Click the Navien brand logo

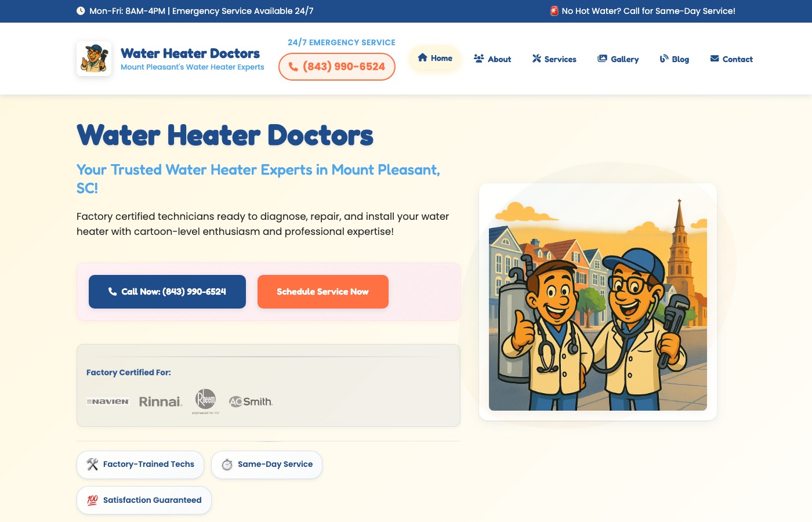click(x=108, y=401)
